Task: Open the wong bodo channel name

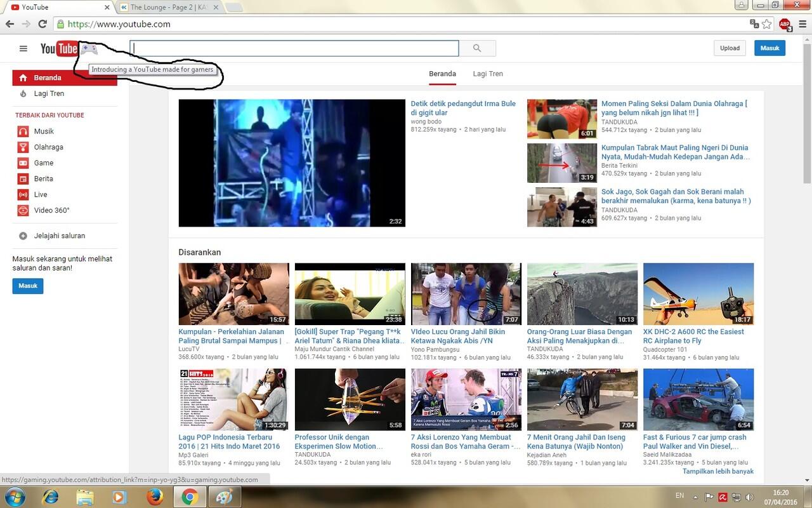Action: tap(426, 121)
